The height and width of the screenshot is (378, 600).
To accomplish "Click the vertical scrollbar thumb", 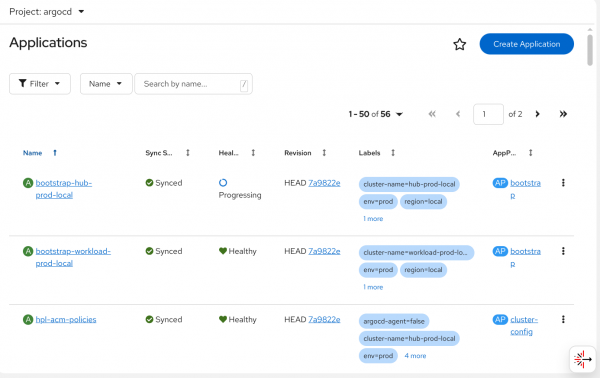I will [590, 50].
